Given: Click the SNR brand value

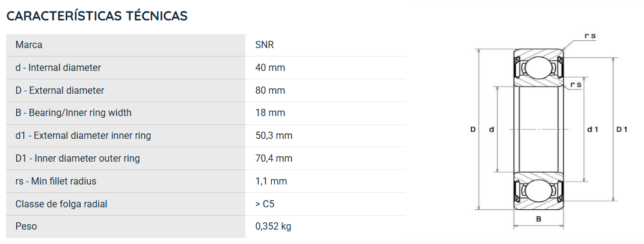Looking at the screenshot, I should click(265, 45).
